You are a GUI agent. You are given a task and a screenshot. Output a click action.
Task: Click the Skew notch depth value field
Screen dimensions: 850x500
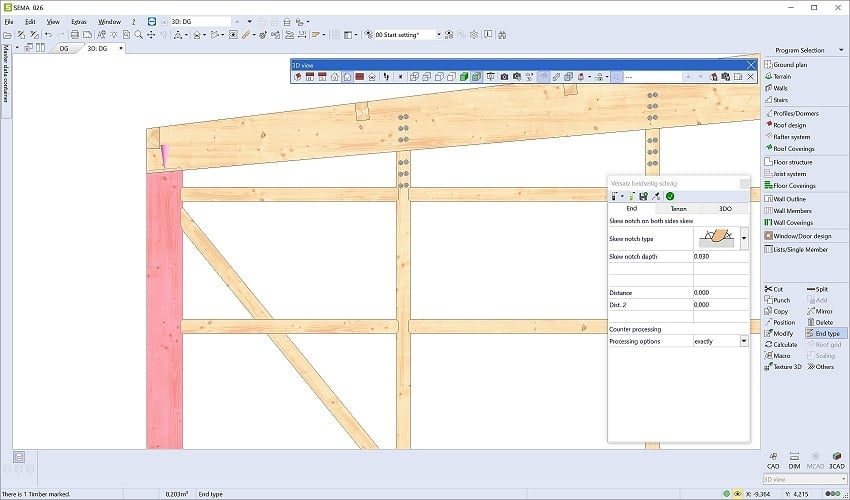tap(715, 257)
